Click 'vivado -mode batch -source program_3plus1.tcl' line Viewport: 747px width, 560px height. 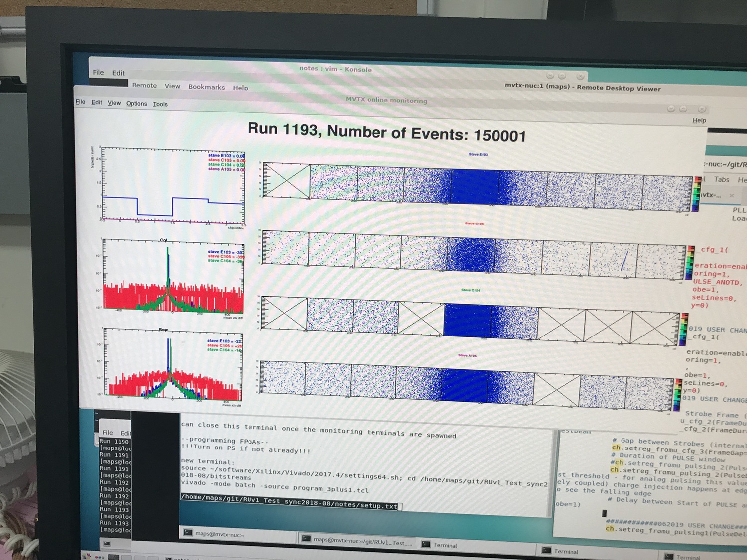[x=274, y=487]
